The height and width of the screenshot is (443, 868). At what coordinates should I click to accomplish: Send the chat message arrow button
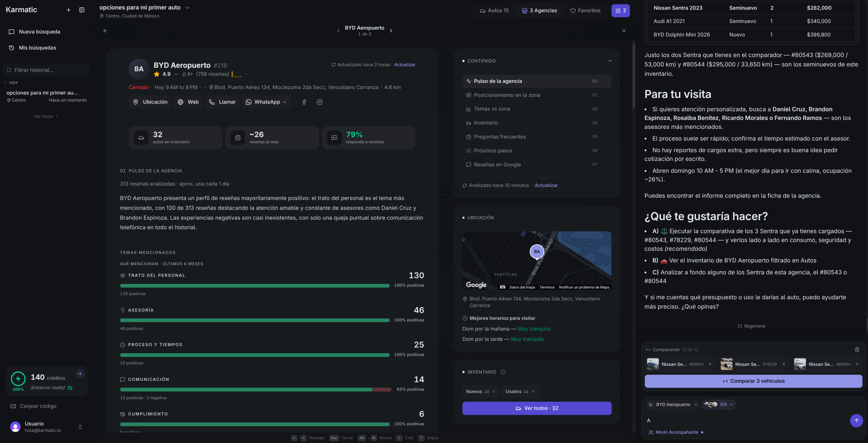pos(856,420)
